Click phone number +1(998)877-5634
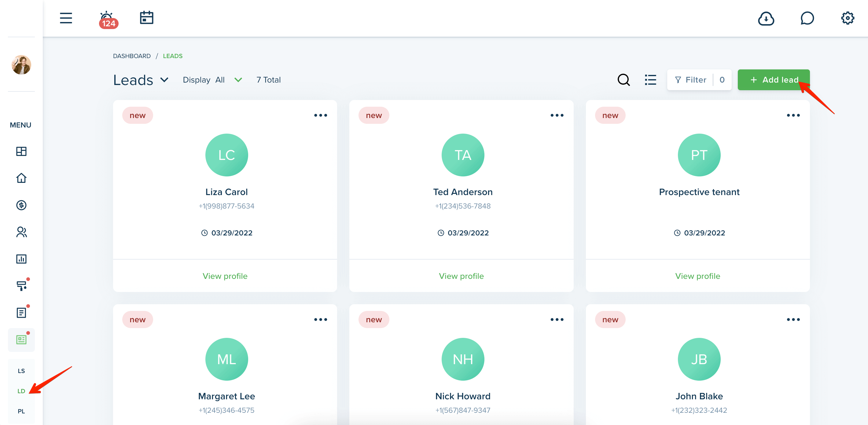Viewport: 868px width, 425px height. pyautogui.click(x=226, y=206)
